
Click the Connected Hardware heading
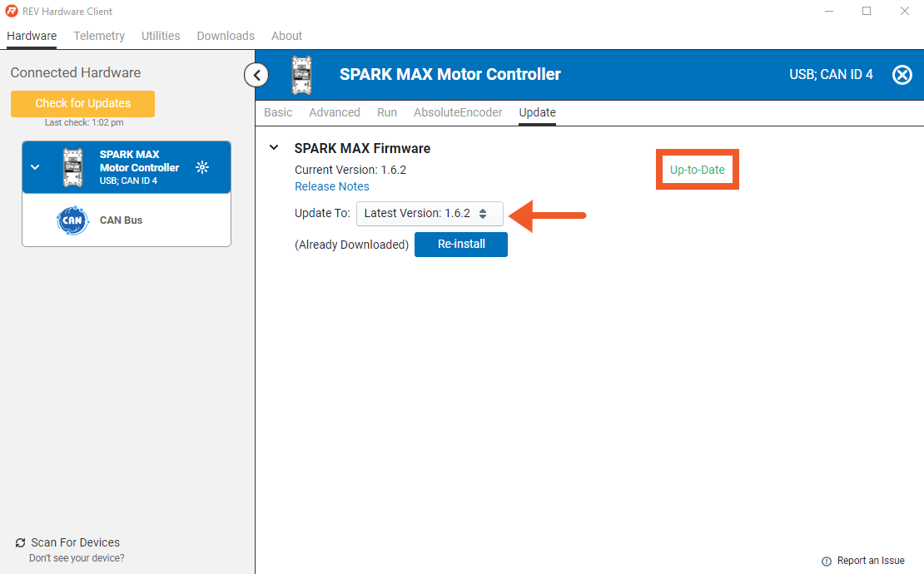point(76,73)
